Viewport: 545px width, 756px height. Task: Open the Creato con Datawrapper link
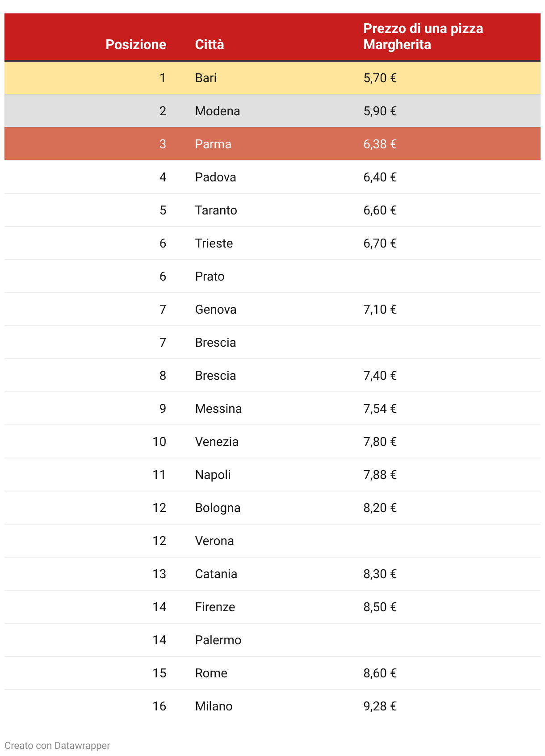pyautogui.click(x=57, y=745)
